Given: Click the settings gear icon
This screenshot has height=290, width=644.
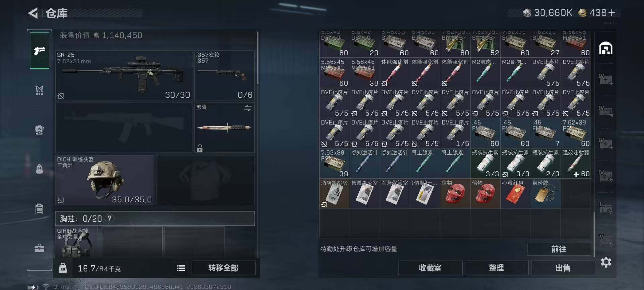Looking at the screenshot, I should click(606, 262).
